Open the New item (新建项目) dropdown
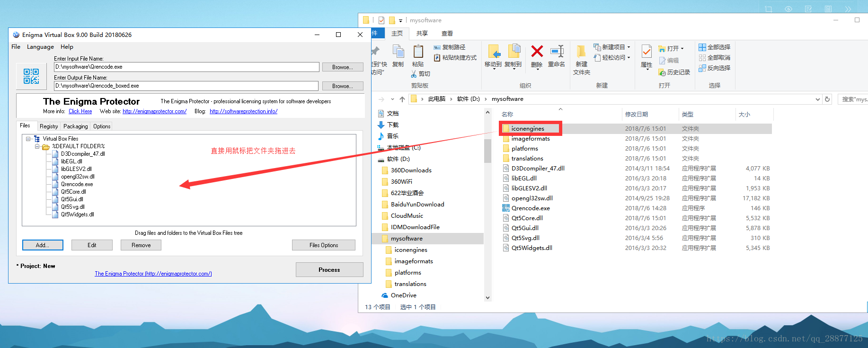 (612, 47)
